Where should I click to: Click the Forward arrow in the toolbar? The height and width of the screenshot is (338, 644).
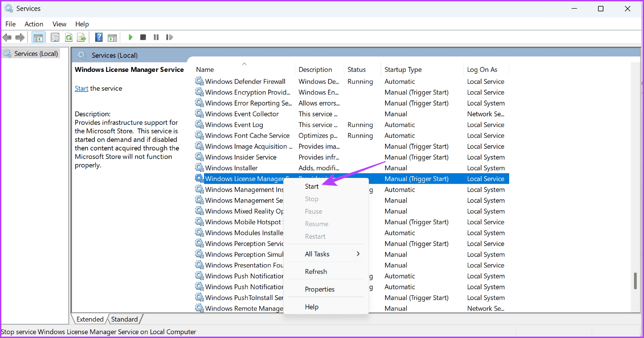[20, 37]
